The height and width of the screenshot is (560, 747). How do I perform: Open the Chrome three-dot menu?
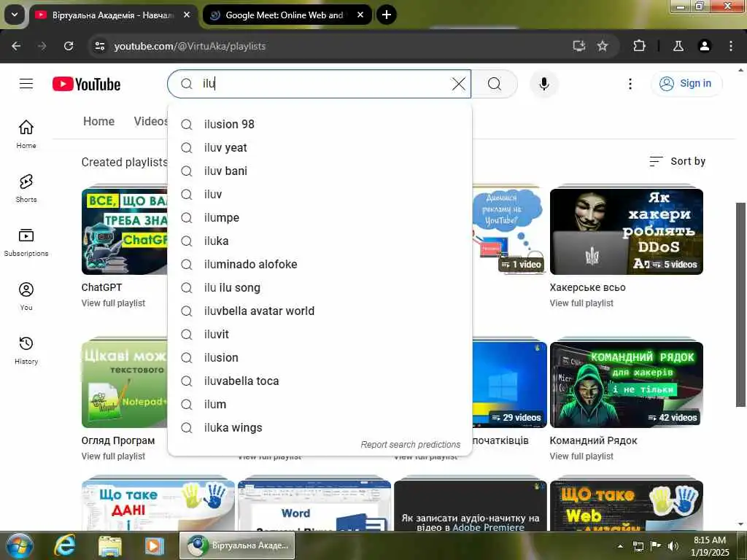click(x=731, y=46)
